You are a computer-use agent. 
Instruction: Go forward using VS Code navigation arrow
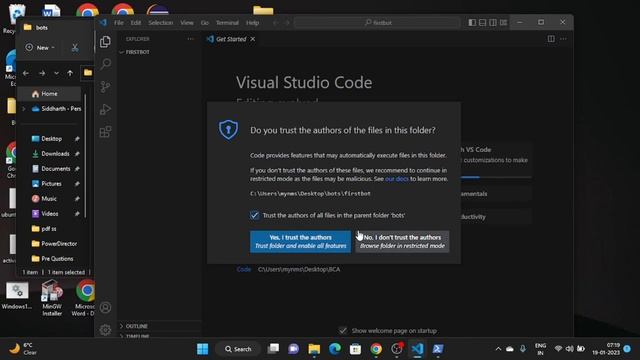click(287, 23)
